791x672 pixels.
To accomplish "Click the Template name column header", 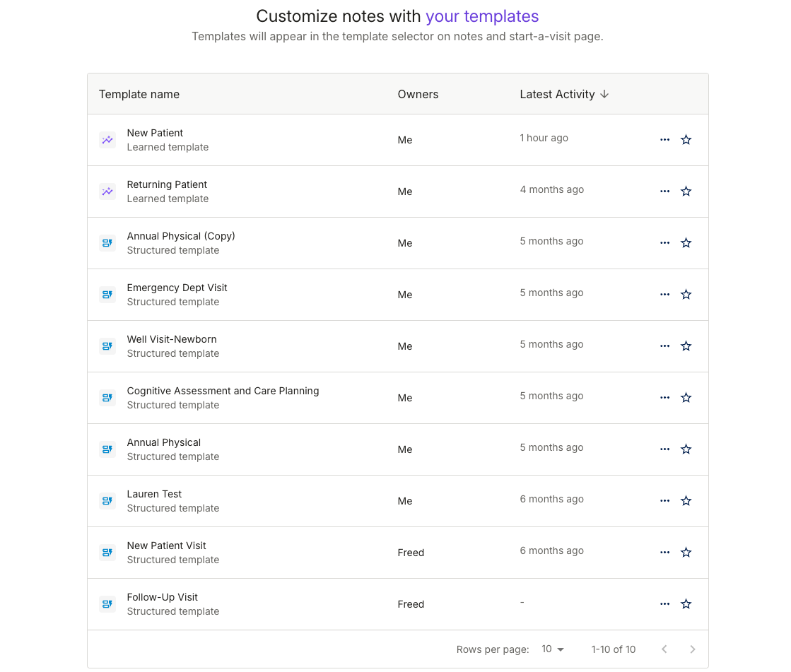I will [139, 93].
